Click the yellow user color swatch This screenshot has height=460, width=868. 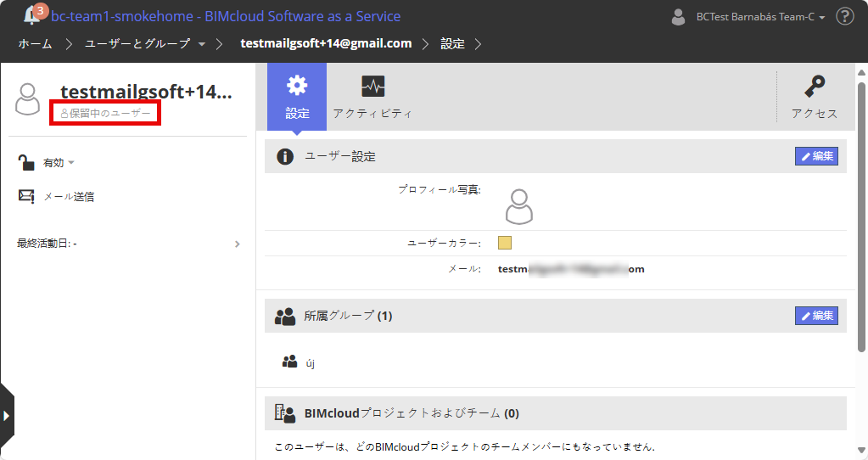(x=505, y=243)
